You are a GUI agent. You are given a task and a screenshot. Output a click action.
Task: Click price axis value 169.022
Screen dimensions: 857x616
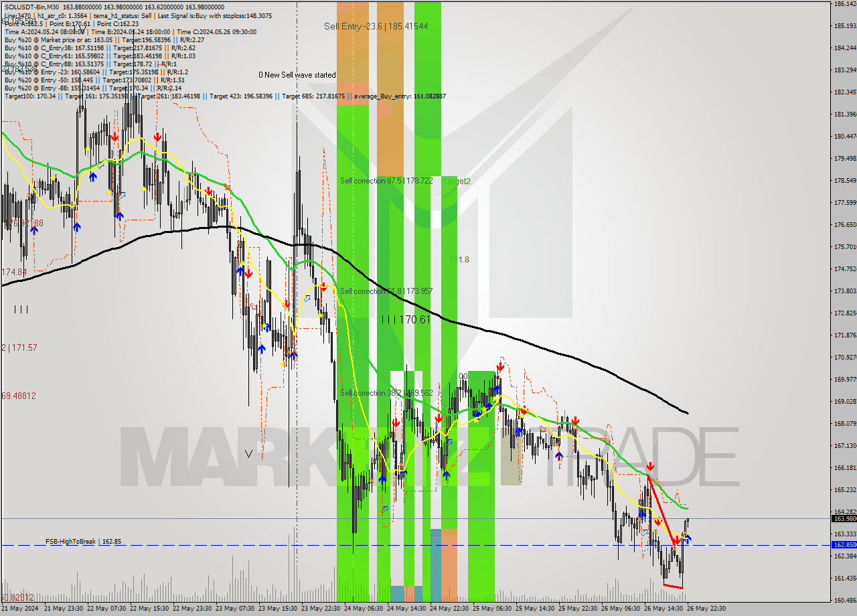coord(845,401)
